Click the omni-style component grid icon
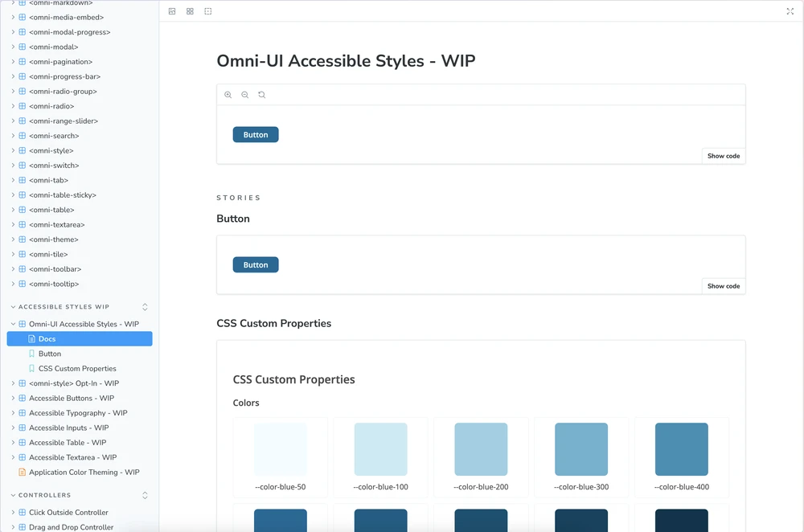Screen dimensions: 804x532 click(22, 151)
